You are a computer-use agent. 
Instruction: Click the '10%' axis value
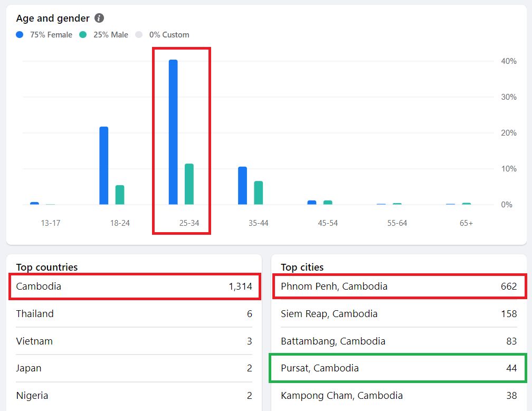pos(509,169)
